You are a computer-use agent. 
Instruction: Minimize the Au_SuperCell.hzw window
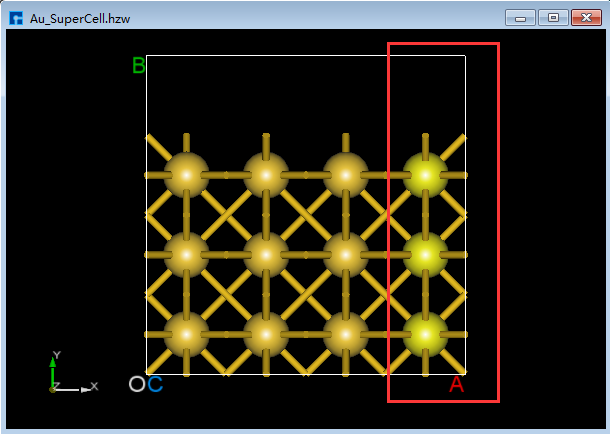[521, 18]
